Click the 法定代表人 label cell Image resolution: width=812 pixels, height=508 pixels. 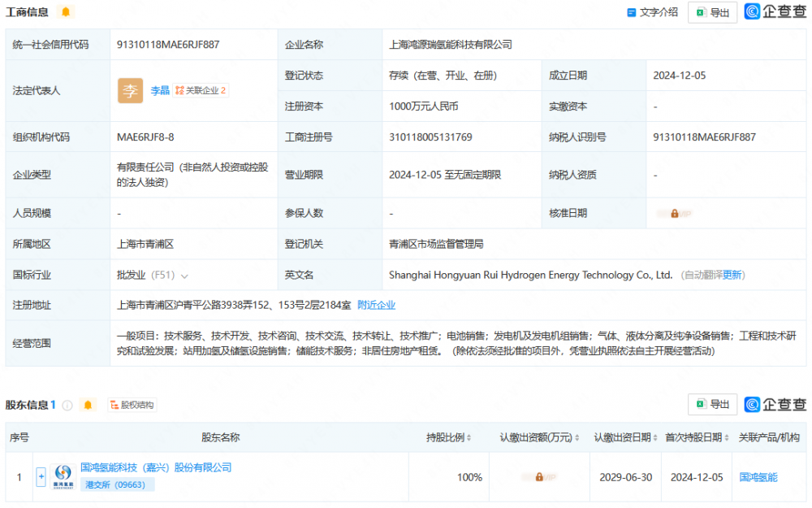click(58, 91)
